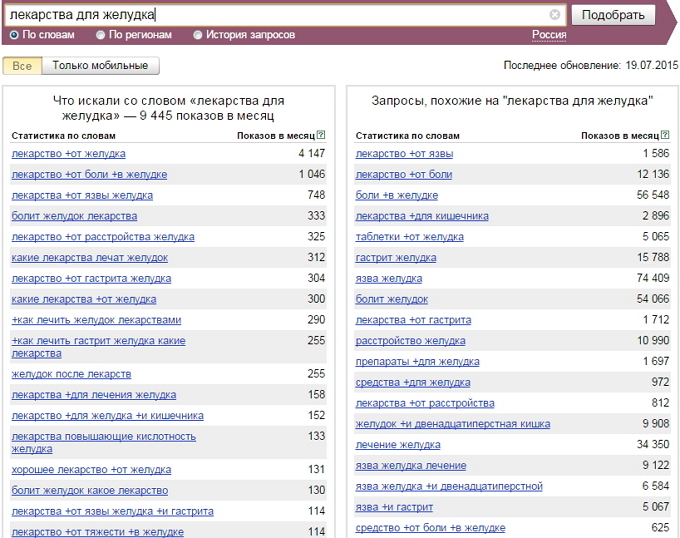Switch to the 'Все' tab
The image size is (680, 538).
(22, 66)
